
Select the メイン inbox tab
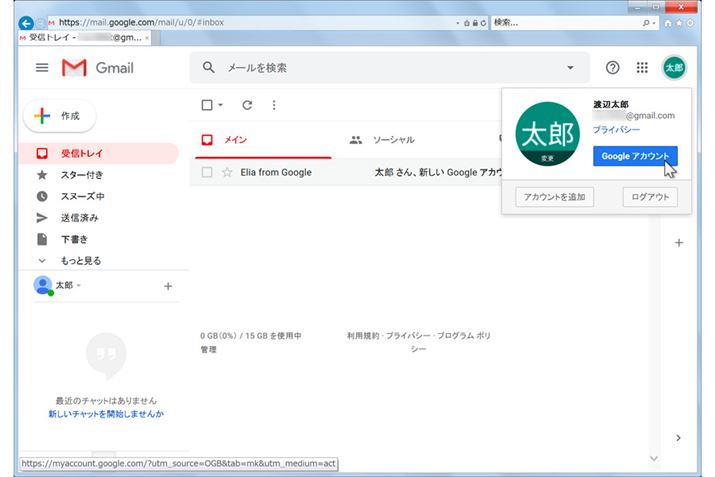pyautogui.click(x=235, y=140)
